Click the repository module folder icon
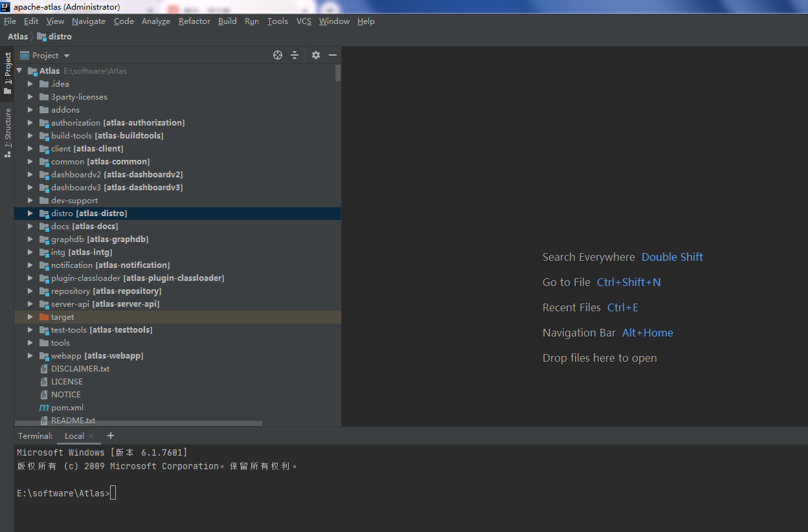The image size is (808, 532). [x=44, y=291]
